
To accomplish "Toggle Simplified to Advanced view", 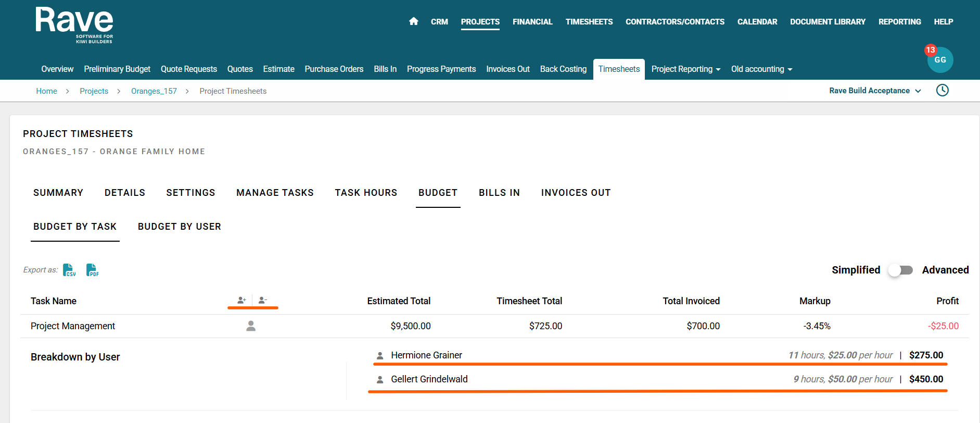I will pyautogui.click(x=900, y=270).
